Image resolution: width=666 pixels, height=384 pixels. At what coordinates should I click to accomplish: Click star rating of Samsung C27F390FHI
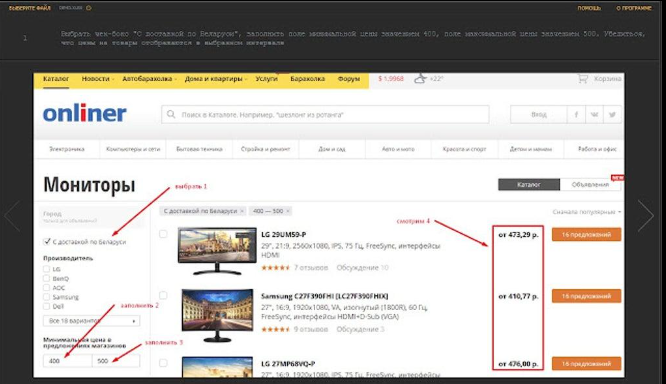click(x=275, y=329)
